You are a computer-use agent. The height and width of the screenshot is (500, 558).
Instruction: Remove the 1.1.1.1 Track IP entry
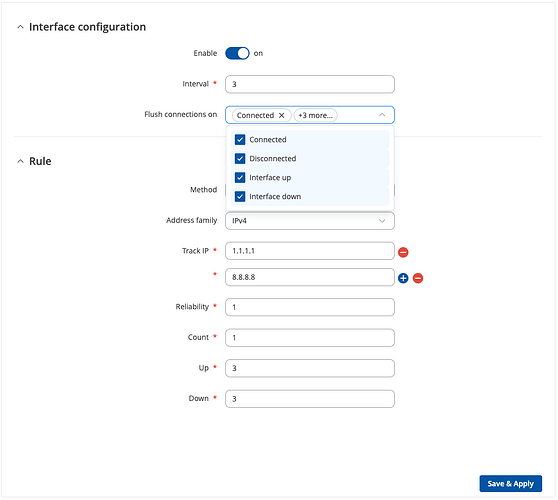[x=403, y=252]
